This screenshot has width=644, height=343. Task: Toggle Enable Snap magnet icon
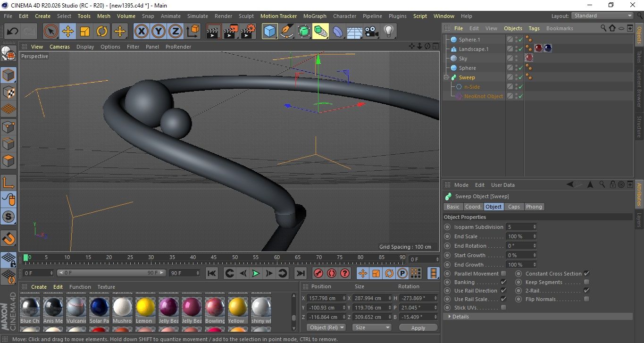[x=8, y=239]
